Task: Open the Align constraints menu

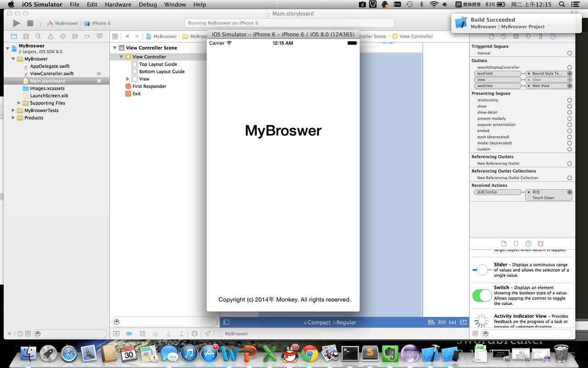Action: click(431, 322)
